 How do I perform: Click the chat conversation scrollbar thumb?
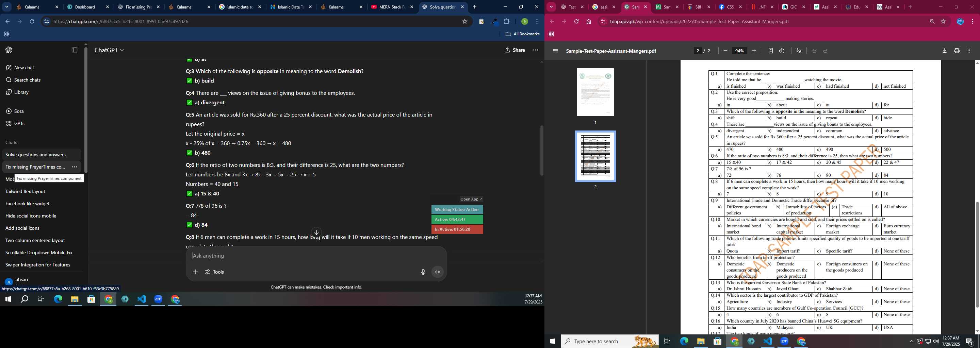click(x=541, y=151)
